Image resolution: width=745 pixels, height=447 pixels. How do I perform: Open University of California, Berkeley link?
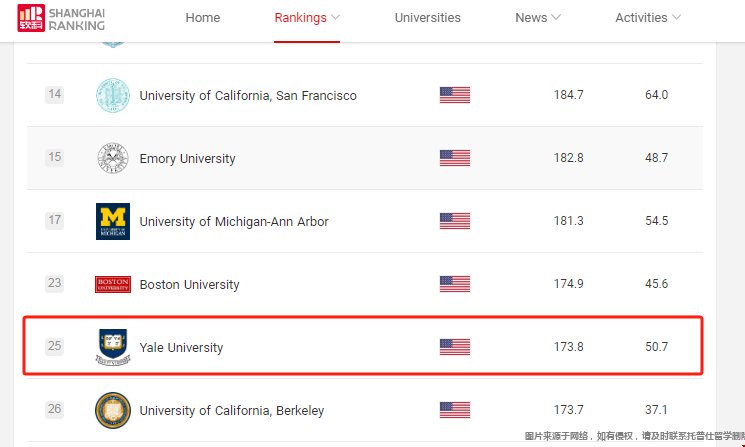(232, 410)
